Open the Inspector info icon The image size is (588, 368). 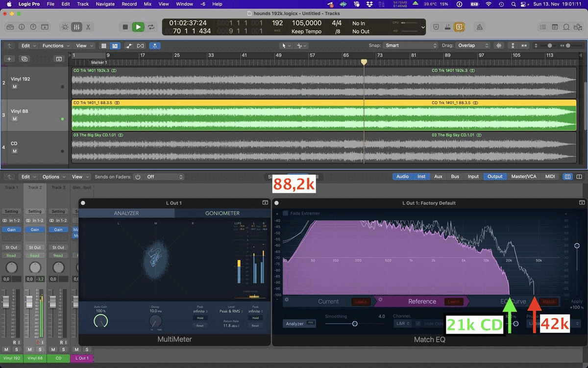pyautogui.click(x=22, y=27)
